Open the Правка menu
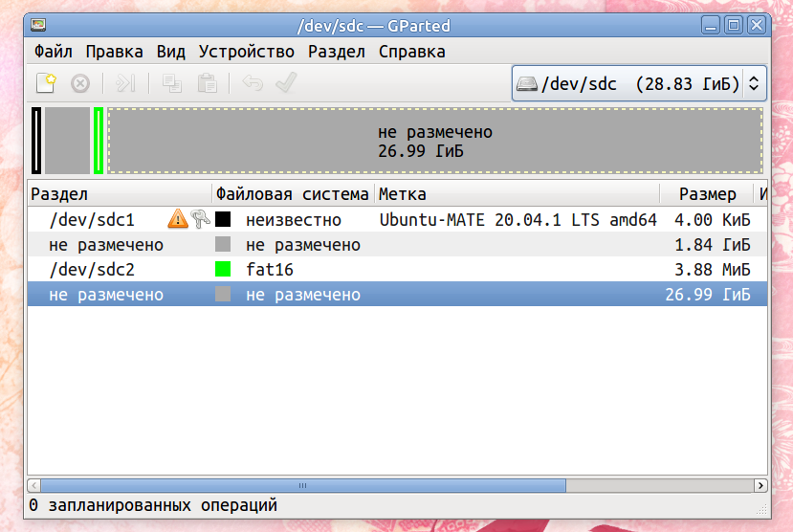The width and height of the screenshot is (793, 532). point(114,52)
